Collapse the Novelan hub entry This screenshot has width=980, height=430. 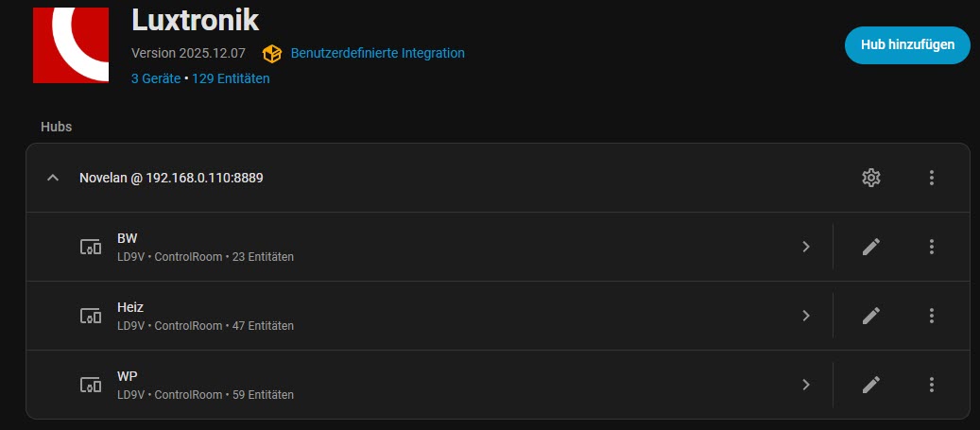coord(53,178)
